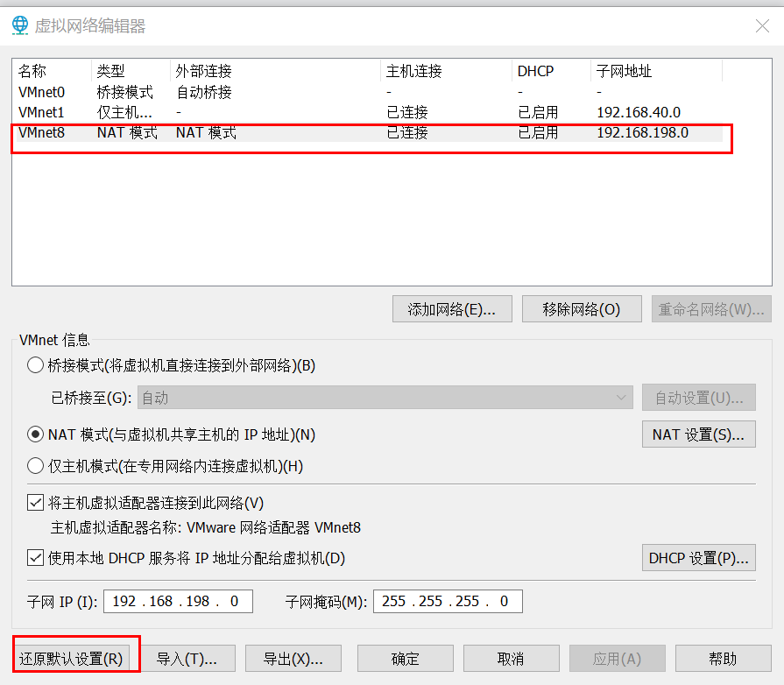Click 自动桥接 cell in VMnet0 row
The width and height of the screenshot is (784, 685).
[204, 92]
